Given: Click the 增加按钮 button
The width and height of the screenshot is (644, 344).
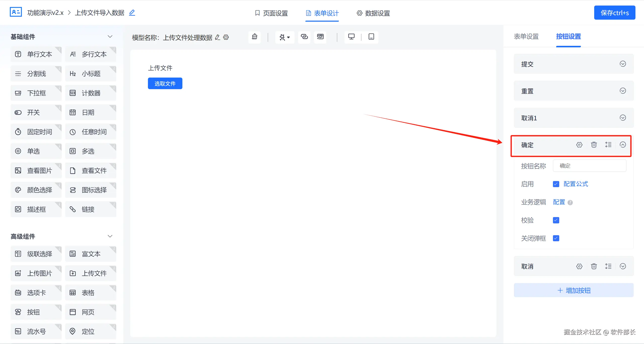Looking at the screenshot, I should coord(574,290).
